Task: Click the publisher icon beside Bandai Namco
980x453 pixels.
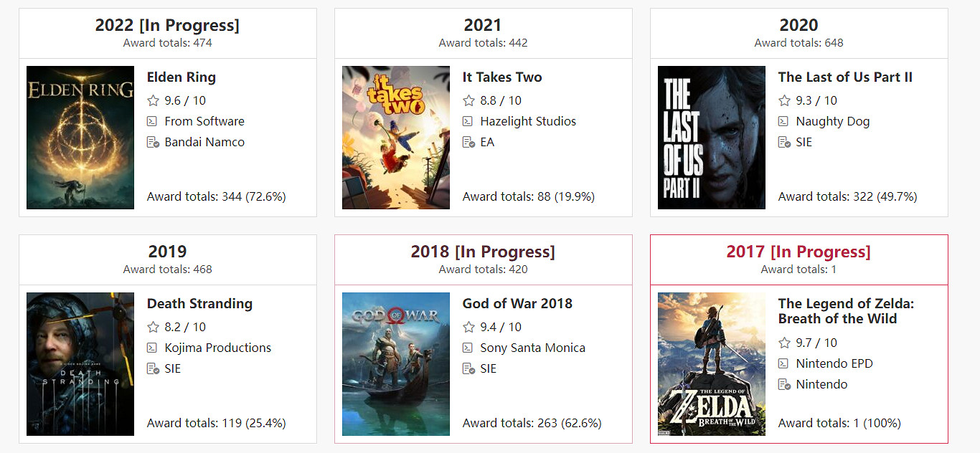Action: [153, 142]
